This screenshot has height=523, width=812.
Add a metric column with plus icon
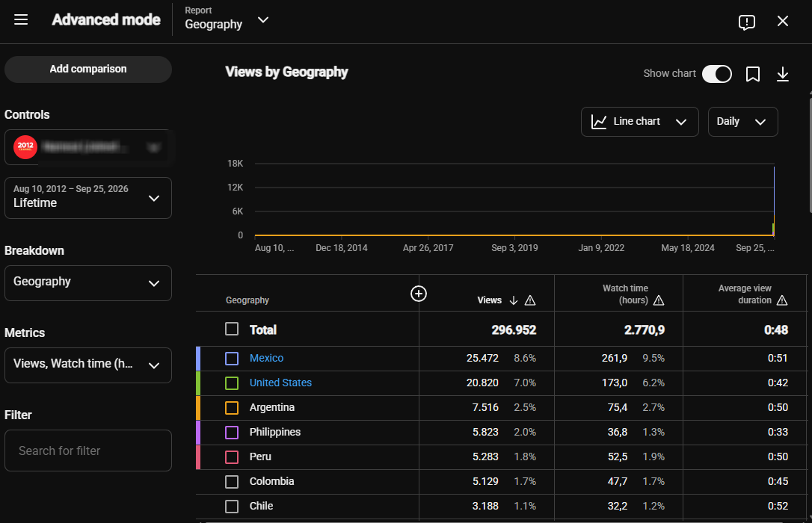click(419, 294)
